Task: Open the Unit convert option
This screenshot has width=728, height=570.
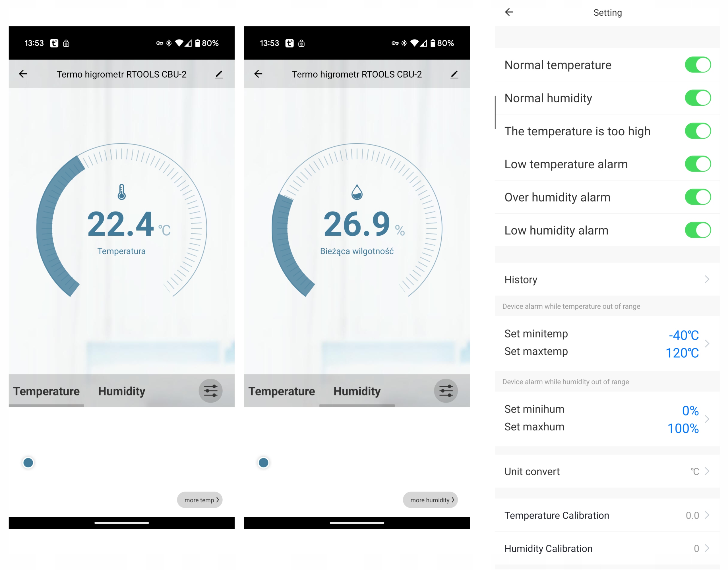Action: click(x=607, y=471)
